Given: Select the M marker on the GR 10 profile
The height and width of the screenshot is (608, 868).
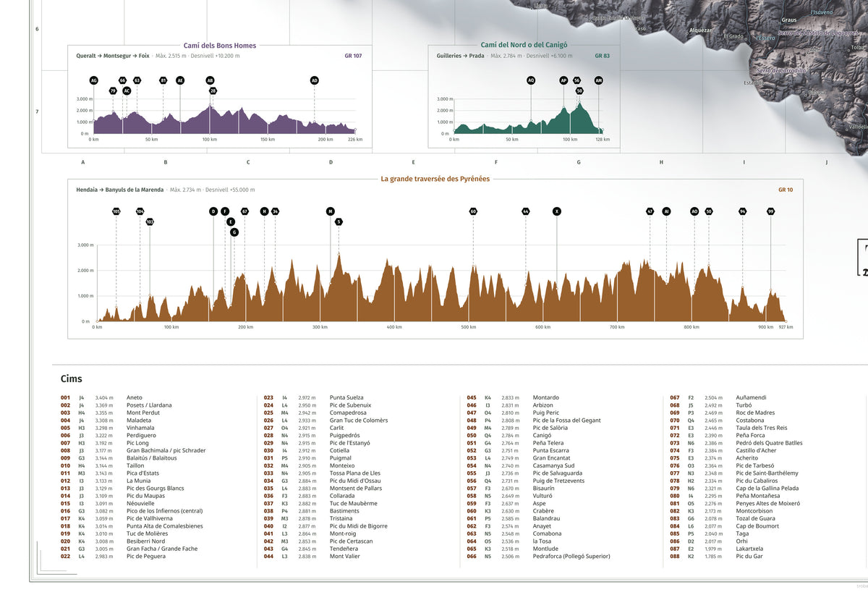Looking at the screenshot, I should coord(331,211).
